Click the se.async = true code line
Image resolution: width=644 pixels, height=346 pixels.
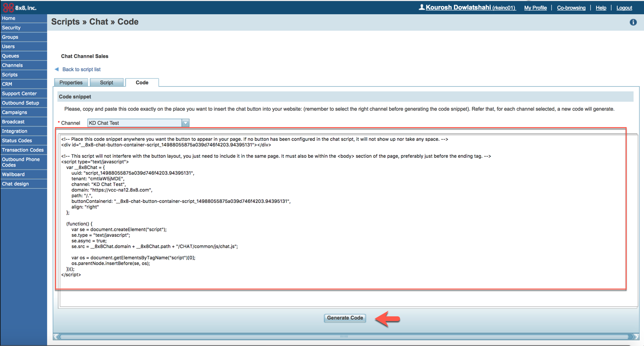click(89, 241)
